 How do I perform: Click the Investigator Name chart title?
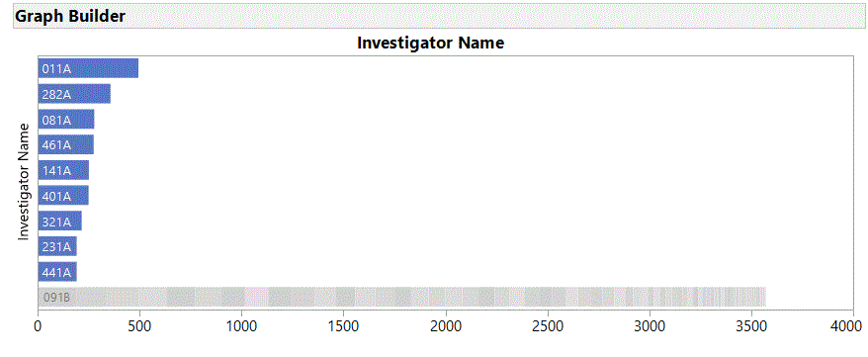(x=431, y=43)
